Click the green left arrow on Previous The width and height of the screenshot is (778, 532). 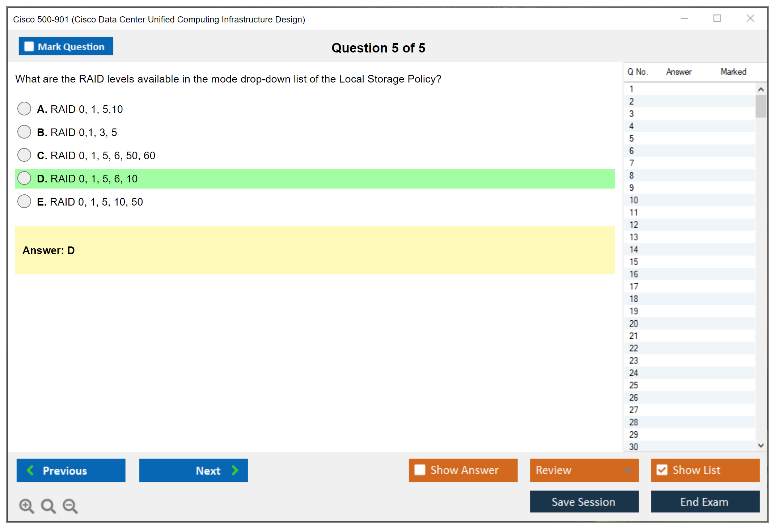click(x=30, y=470)
